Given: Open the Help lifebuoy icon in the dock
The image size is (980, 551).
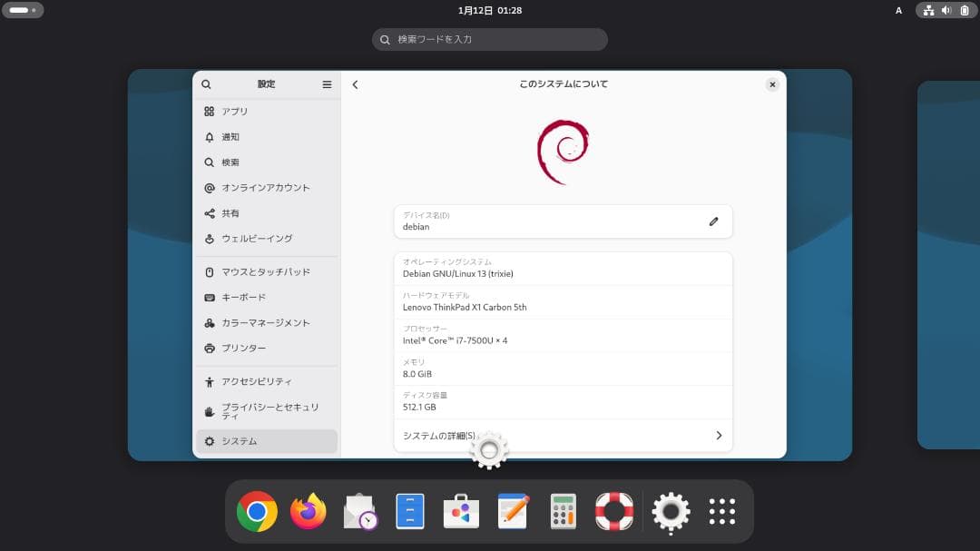Looking at the screenshot, I should coord(613,511).
